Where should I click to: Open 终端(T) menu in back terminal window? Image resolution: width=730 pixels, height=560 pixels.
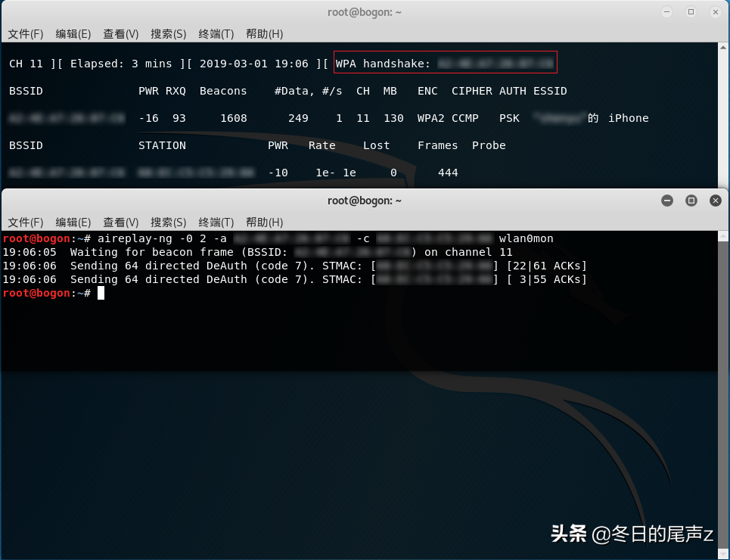point(216,34)
